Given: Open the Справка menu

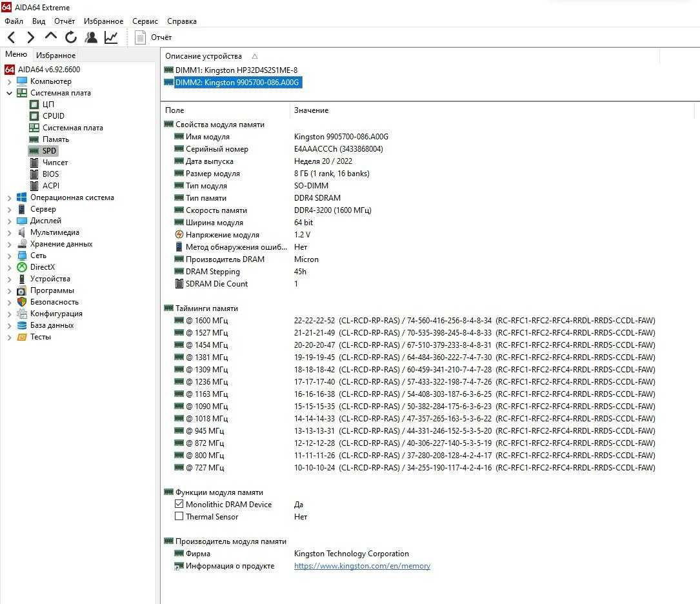Looking at the screenshot, I should [x=182, y=21].
